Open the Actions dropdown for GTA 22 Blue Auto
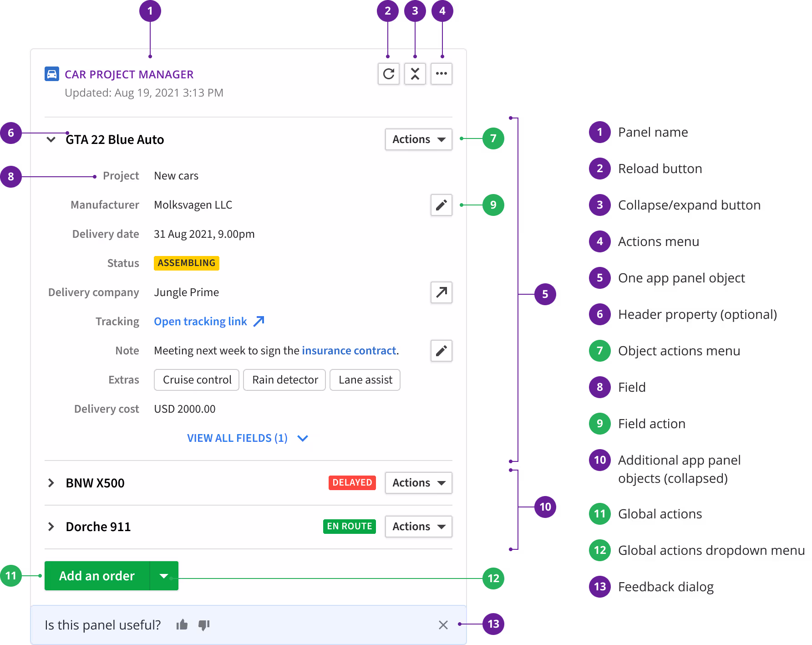Viewport: 812px width, 645px height. (x=418, y=139)
